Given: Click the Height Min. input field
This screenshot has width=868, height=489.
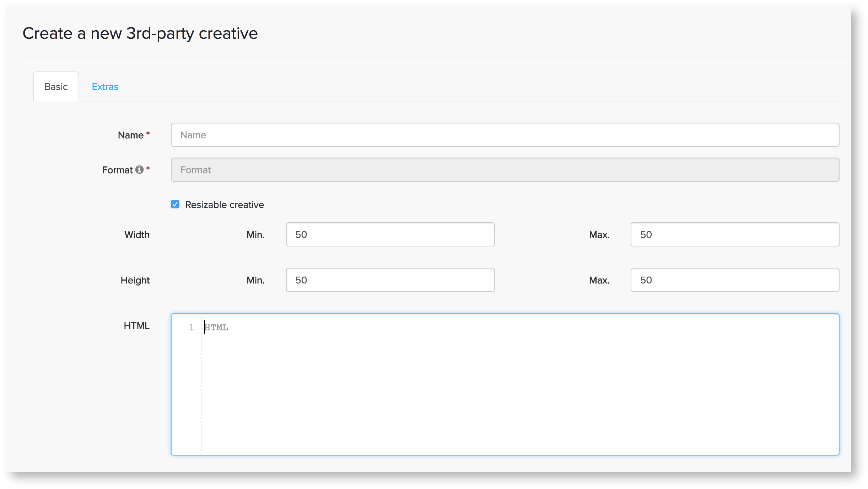Looking at the screenshot, I should [390, 280].
